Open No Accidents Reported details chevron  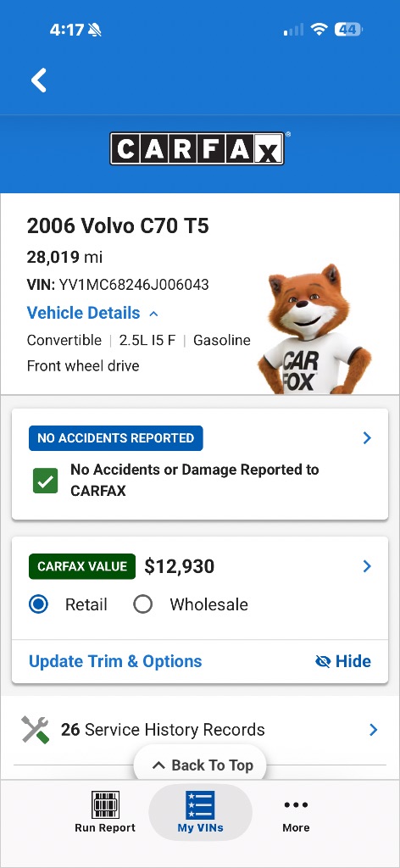[x=367, y=438]
